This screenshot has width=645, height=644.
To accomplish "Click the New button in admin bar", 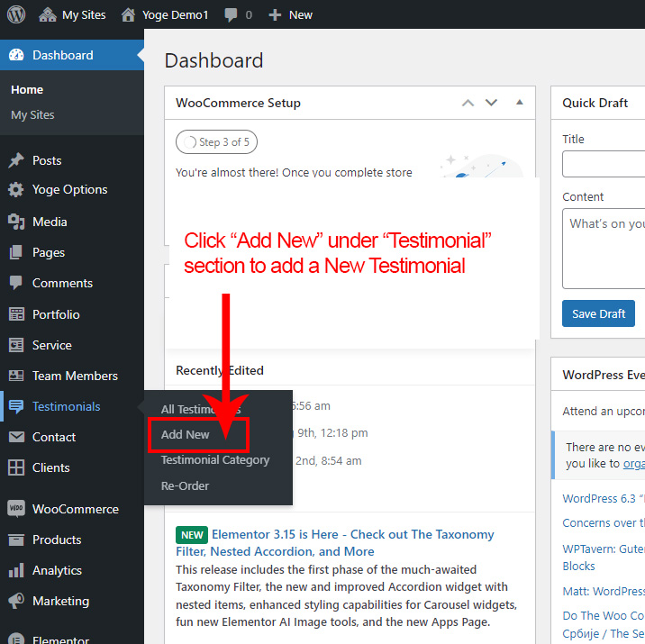I will click(291, 14).
